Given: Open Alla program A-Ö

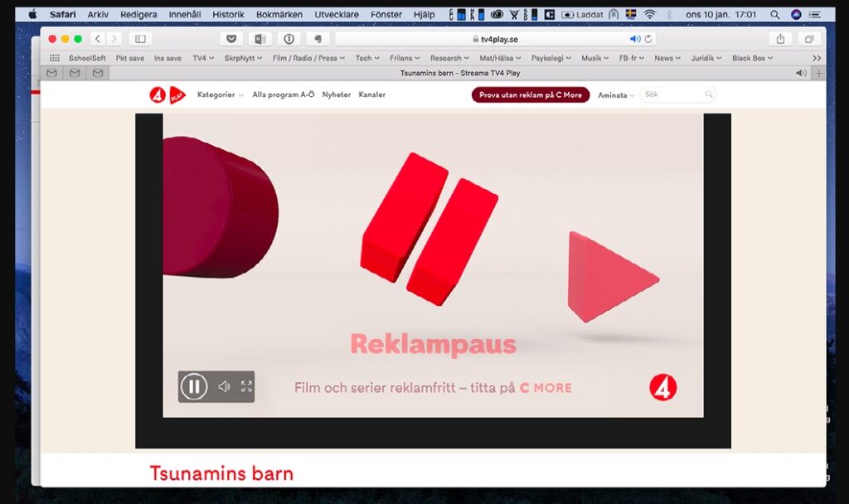Looking at the screenshot, I should 284,94.
